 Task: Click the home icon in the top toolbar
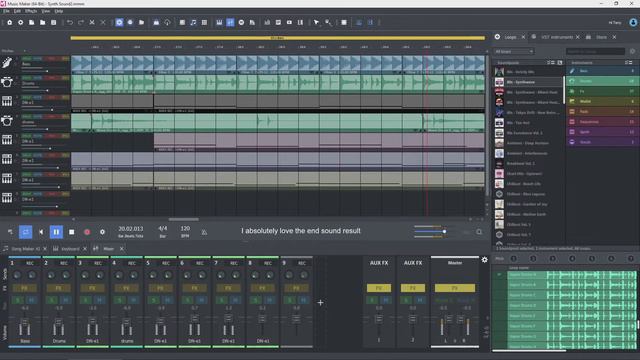click(x=9, y=22)
